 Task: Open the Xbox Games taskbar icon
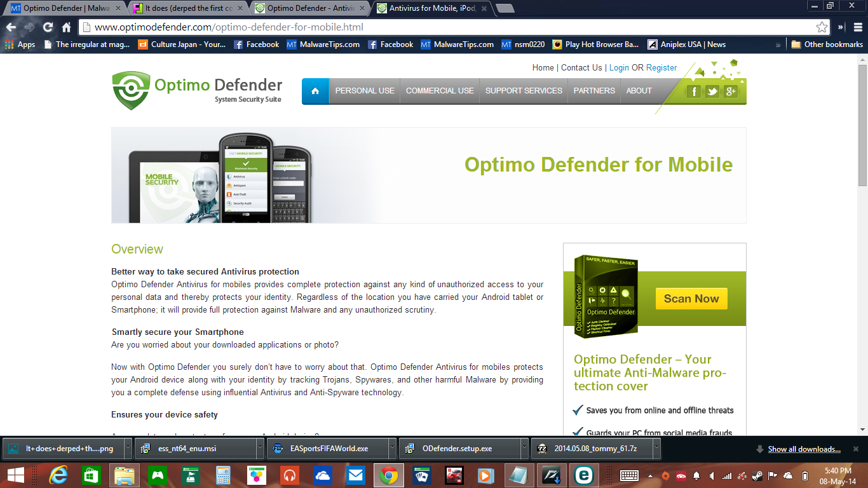(x=158, y=475)
